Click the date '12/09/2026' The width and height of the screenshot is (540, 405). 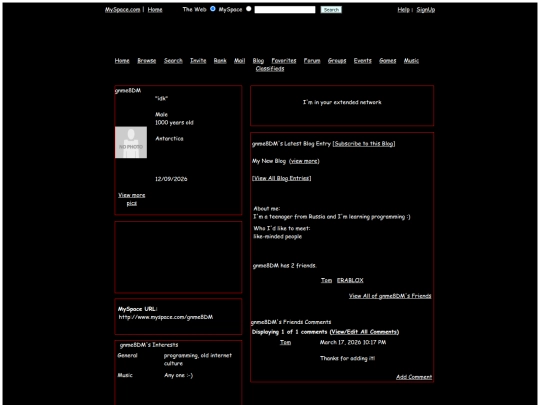tap(171, 179)
